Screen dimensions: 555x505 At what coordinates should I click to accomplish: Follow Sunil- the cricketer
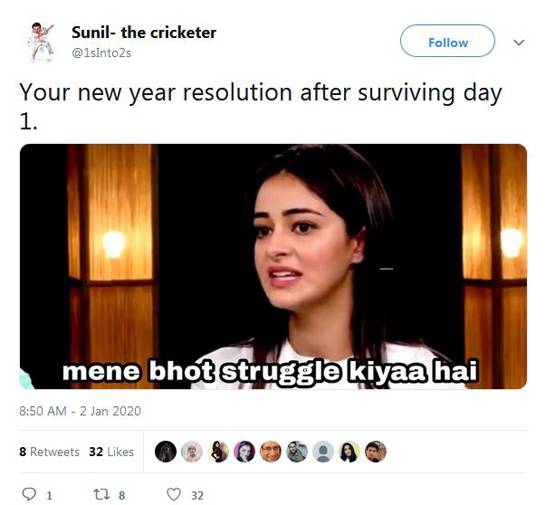tap(447, 41)
